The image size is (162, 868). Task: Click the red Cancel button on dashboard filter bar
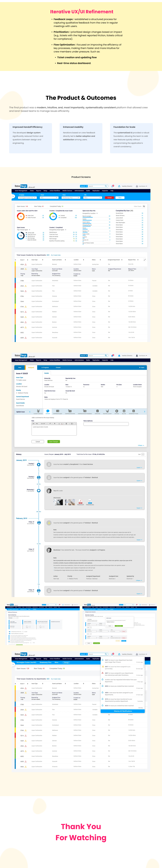(109, 198)
